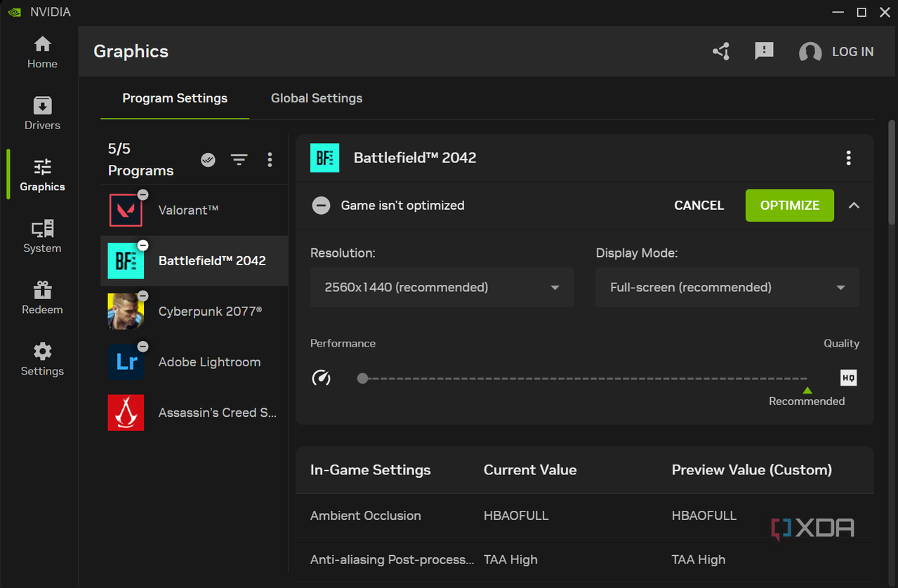Click Adobe Lightroom's minus badge
Screen dimensions: 898x588
[x=143, y=347]
